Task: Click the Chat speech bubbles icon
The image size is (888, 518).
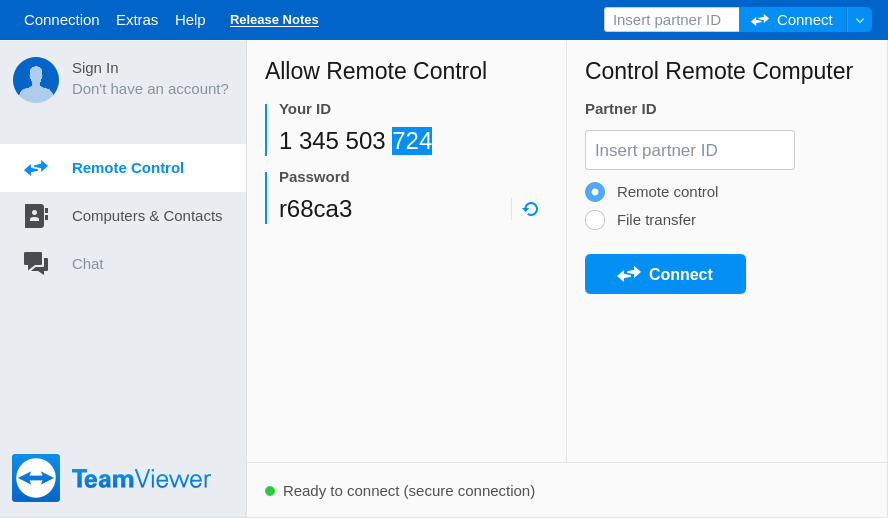Action: click(36, 263)
